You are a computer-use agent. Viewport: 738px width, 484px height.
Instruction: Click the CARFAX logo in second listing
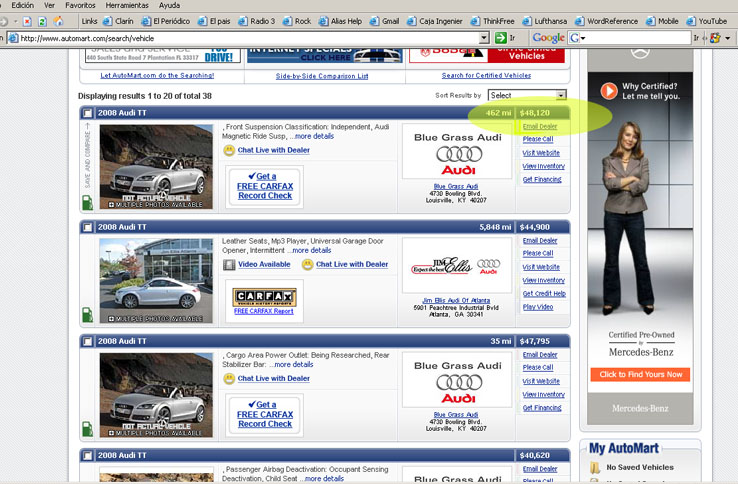[x=264, y=297]
